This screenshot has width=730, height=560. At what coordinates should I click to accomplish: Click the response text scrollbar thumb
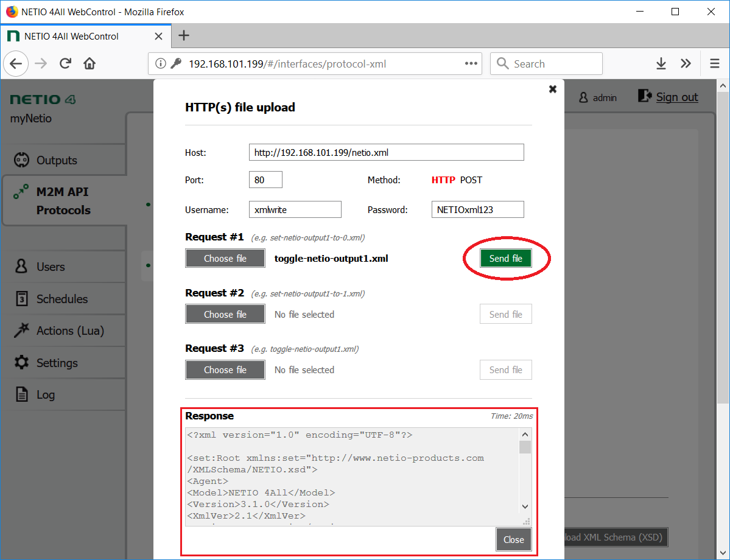point(525,447)
